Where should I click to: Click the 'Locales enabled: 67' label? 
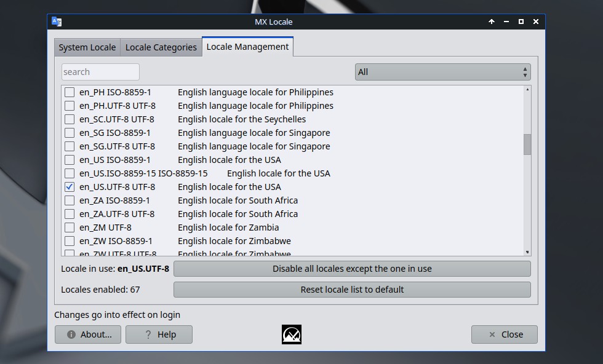click(100, 290)
